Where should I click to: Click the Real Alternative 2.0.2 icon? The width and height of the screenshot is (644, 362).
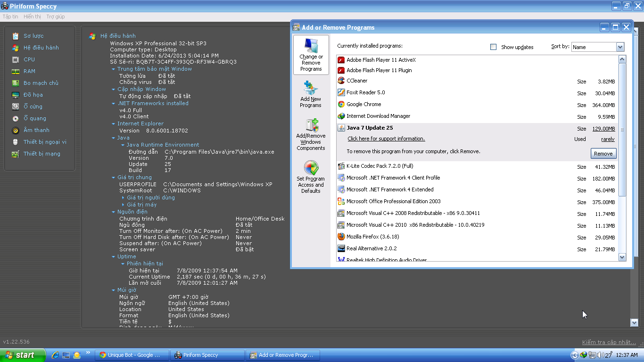341,248
